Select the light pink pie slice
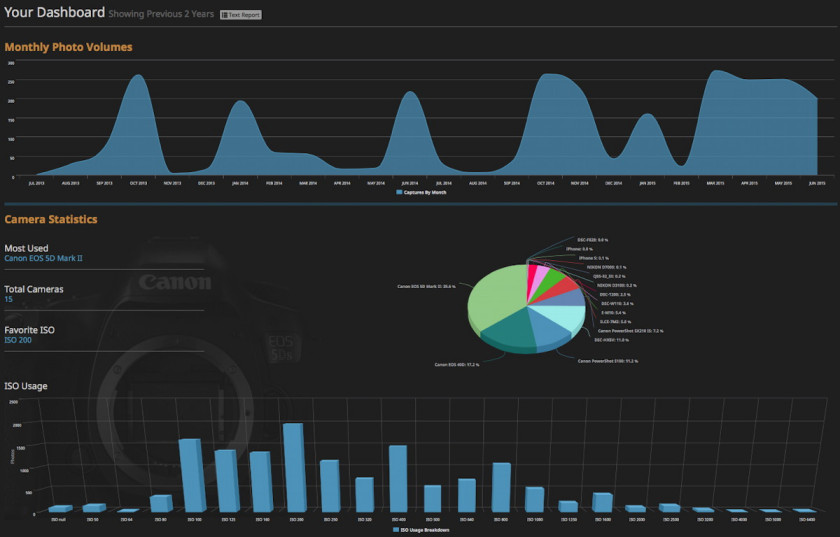 pos(540,274)
